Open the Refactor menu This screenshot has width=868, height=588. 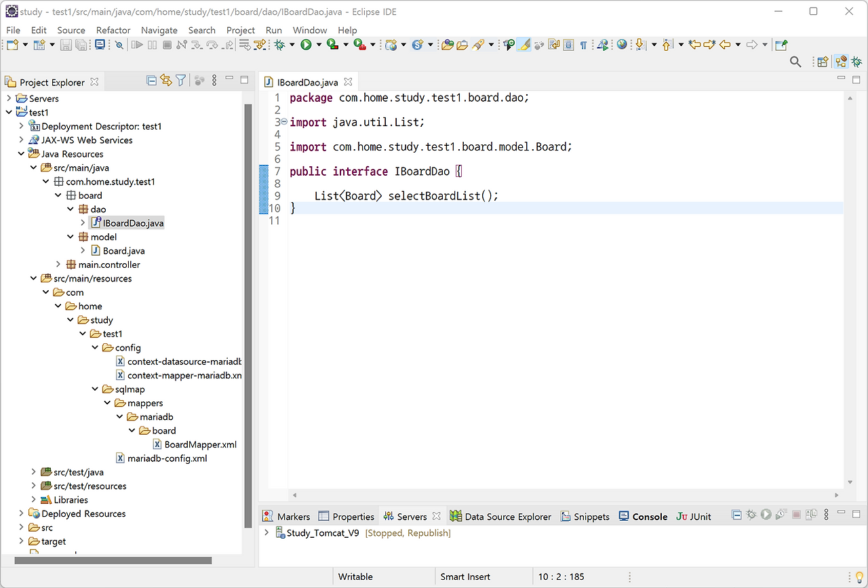113,30
